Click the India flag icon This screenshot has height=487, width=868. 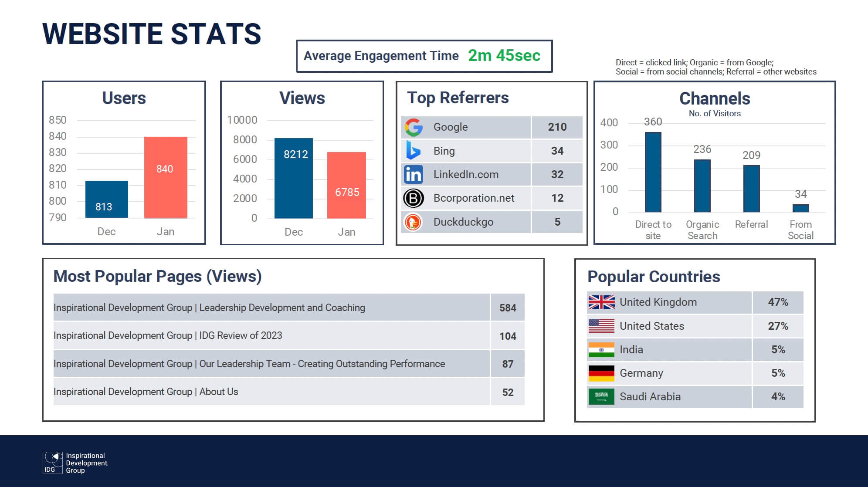tap(601, 350)
